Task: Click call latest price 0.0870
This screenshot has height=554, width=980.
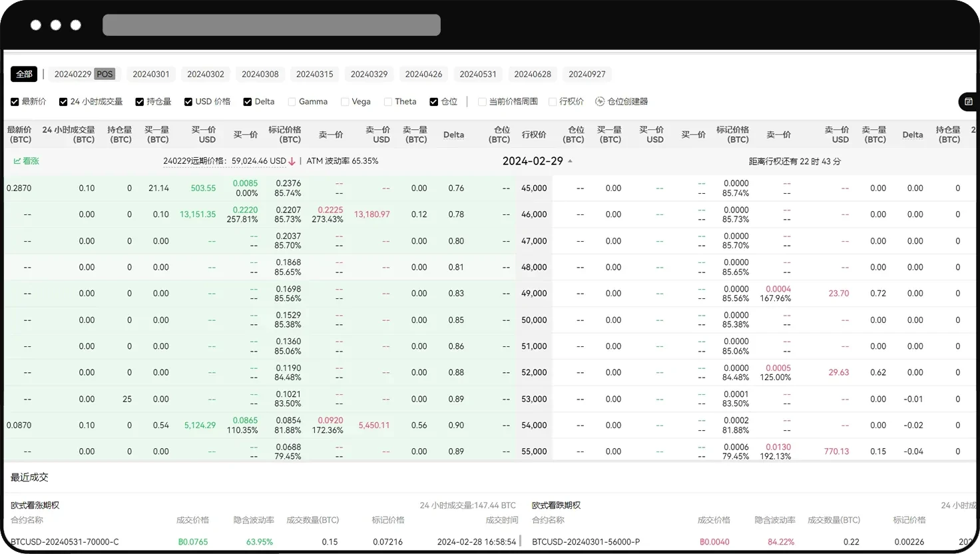Action: (x=19, y=425)
